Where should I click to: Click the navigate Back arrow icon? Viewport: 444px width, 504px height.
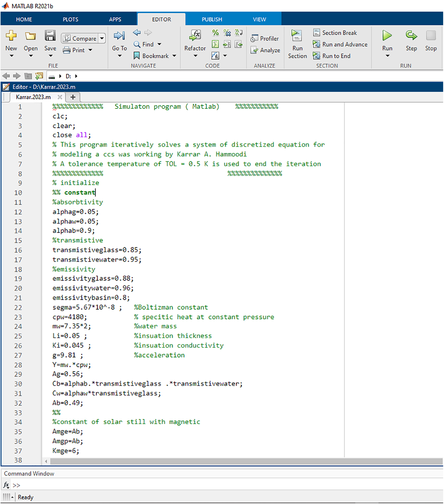pos(137,33)
